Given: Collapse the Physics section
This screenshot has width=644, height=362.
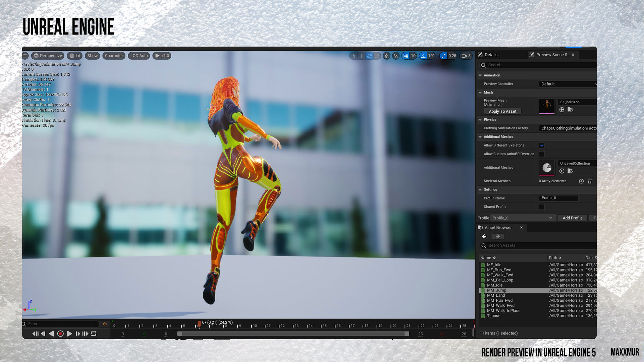Looking at the screenshot, I should tap(480, 120).
